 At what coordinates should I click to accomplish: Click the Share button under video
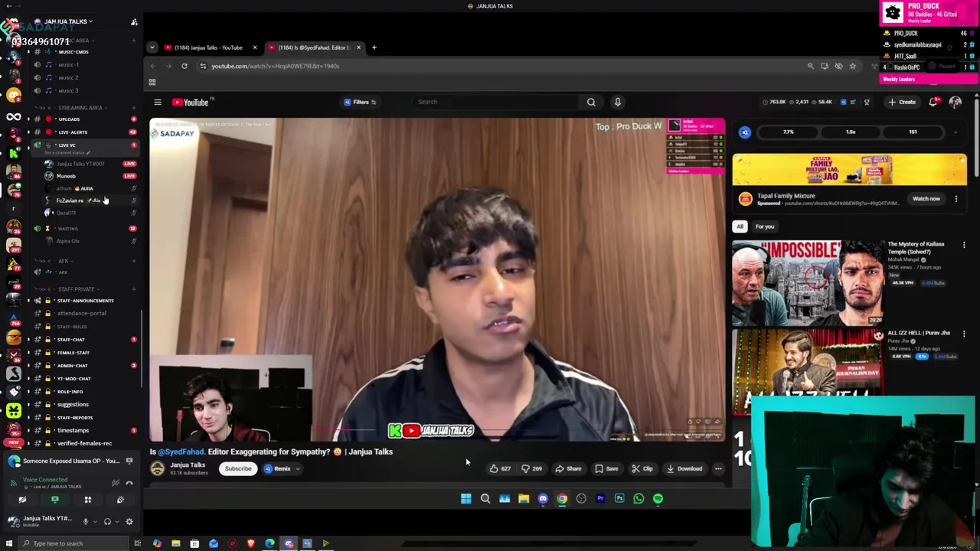pos(568,468)
